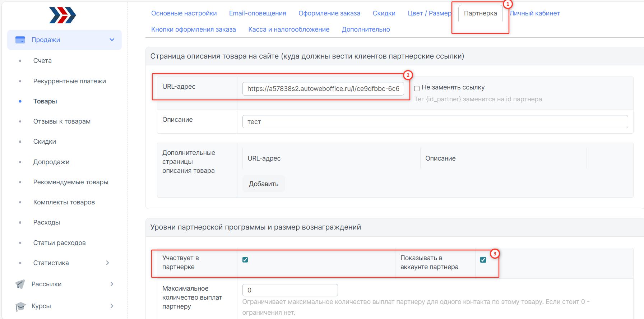Uncheck 'Показывать в аккаунте партнера' checkbox
The width and height of the screenshot is (644, 319).
(483, 260)
